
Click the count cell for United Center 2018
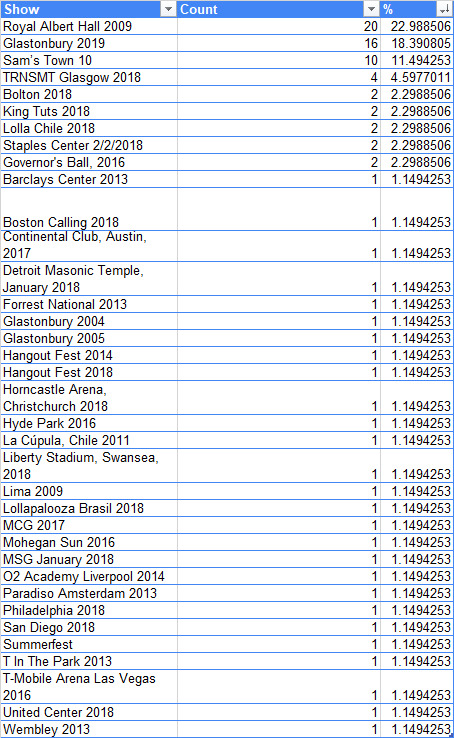coord(279,712)
